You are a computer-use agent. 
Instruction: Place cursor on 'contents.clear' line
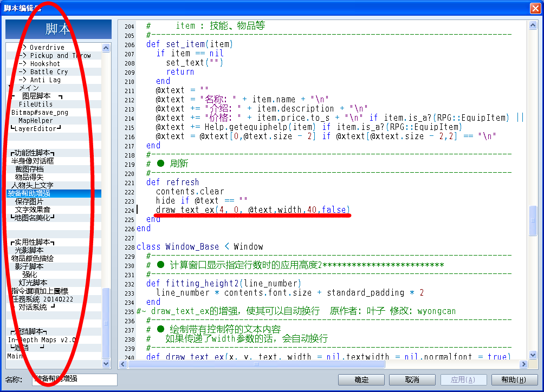[x=190, y=192]
